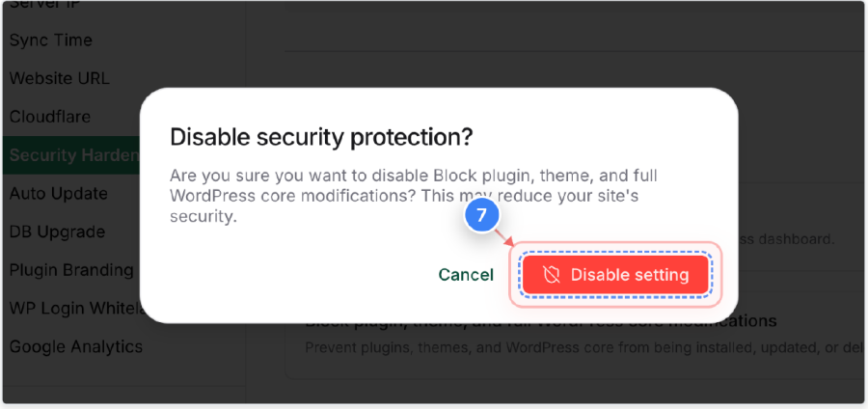Open WP Login Whitelabel settings
The height and width of the screenshot is (409, 868).
point(74,309)
